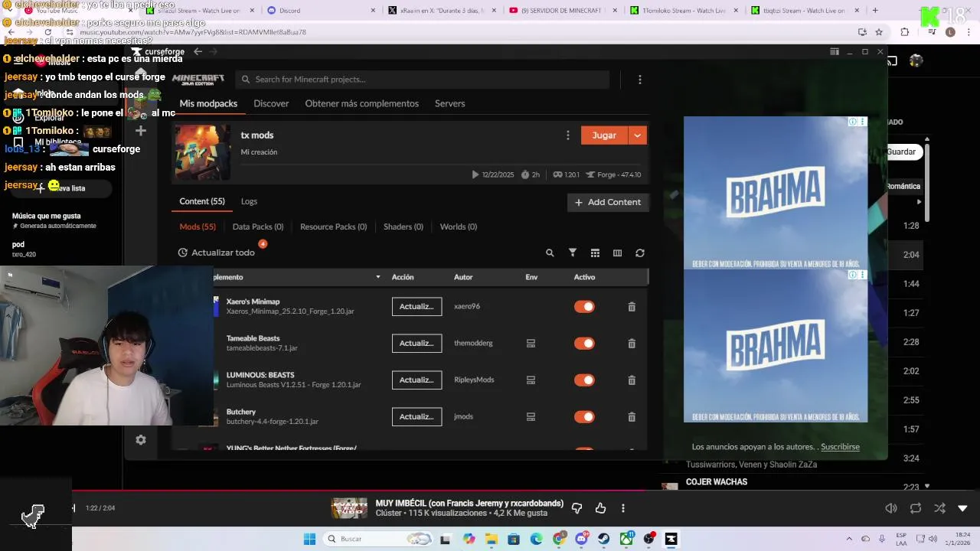Sort by complemento column arrow
The image size is (980, 551).
(x=377, y=277)
